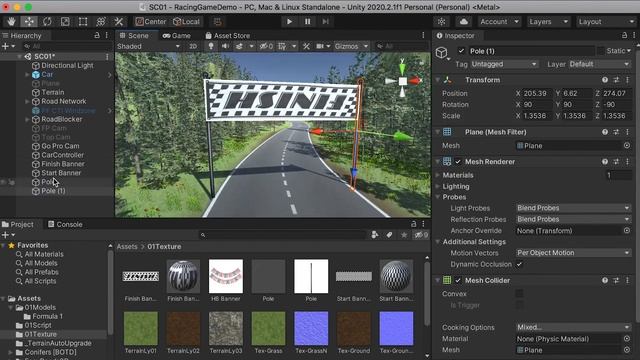Open Collab services sun icon
Viewport: 640px width, 360px height.
(x=442, y=22)
